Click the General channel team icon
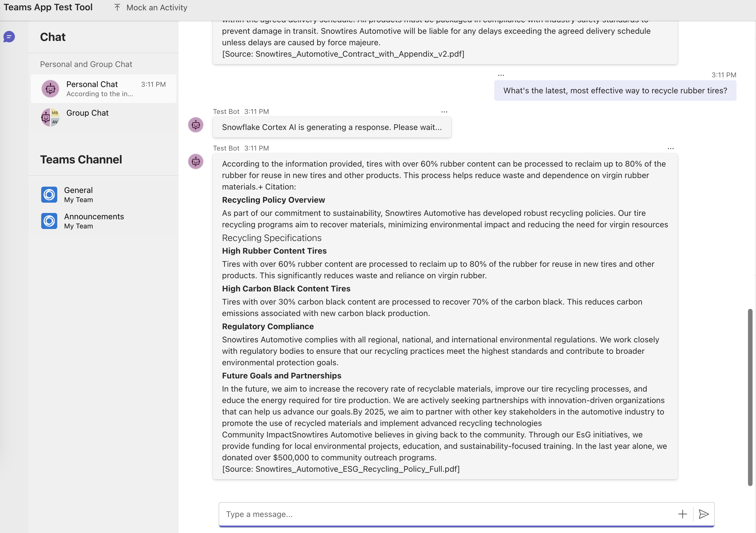Viewport: 756px width, 533px height. (49, 194)
